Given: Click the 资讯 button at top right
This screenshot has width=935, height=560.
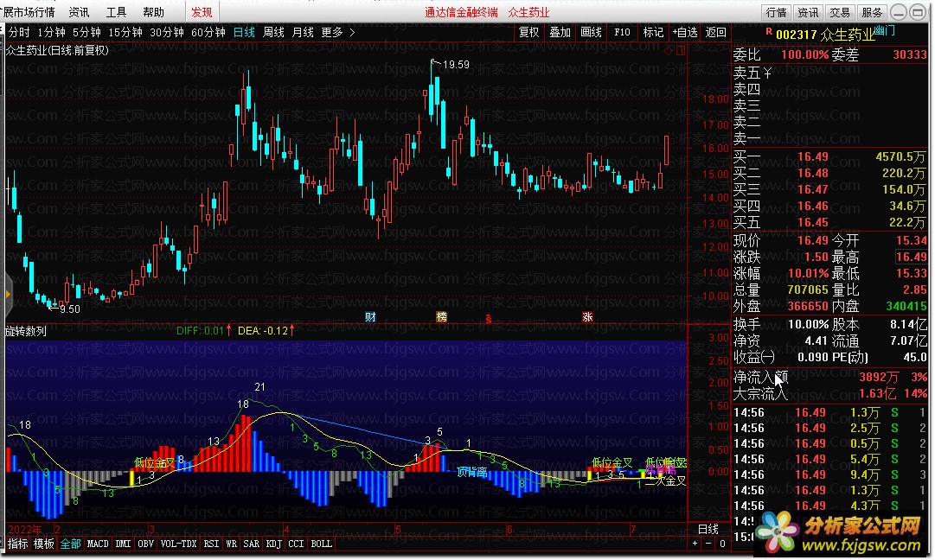Looking at the screenshot, I should [x=808, y=12].
